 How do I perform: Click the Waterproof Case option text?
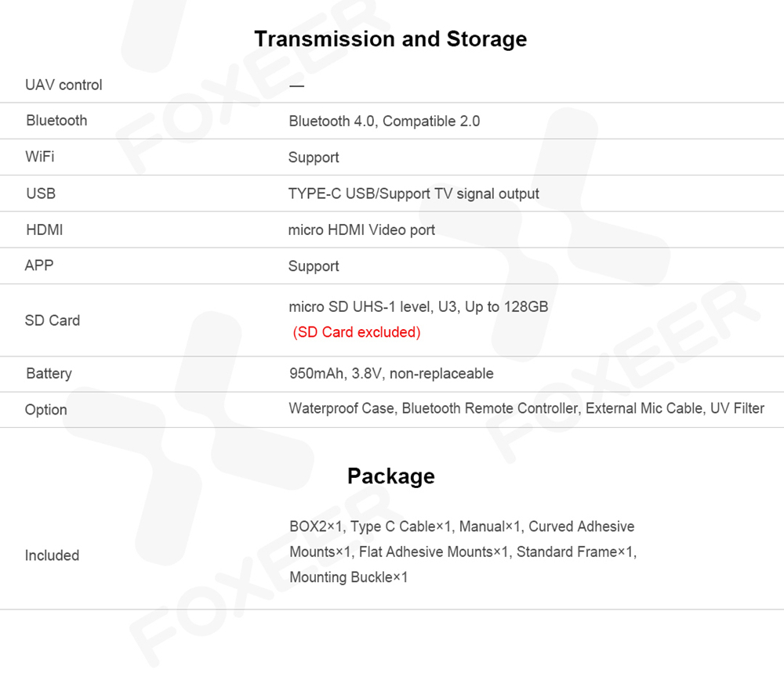[342, 408]
